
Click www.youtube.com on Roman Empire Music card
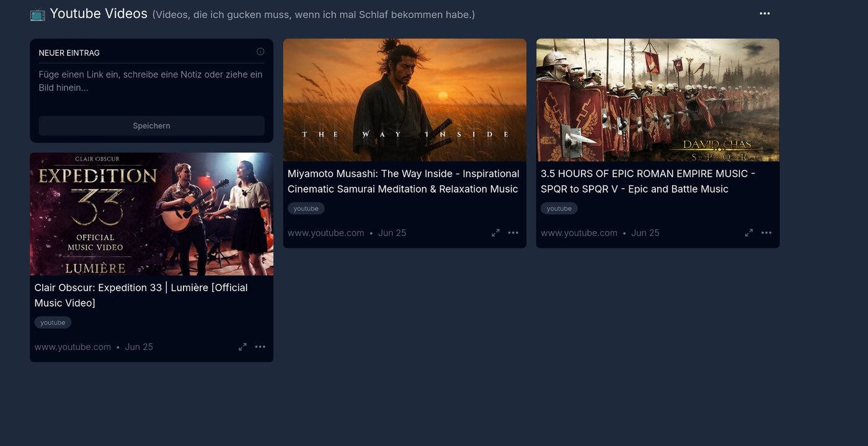point(579,233)
